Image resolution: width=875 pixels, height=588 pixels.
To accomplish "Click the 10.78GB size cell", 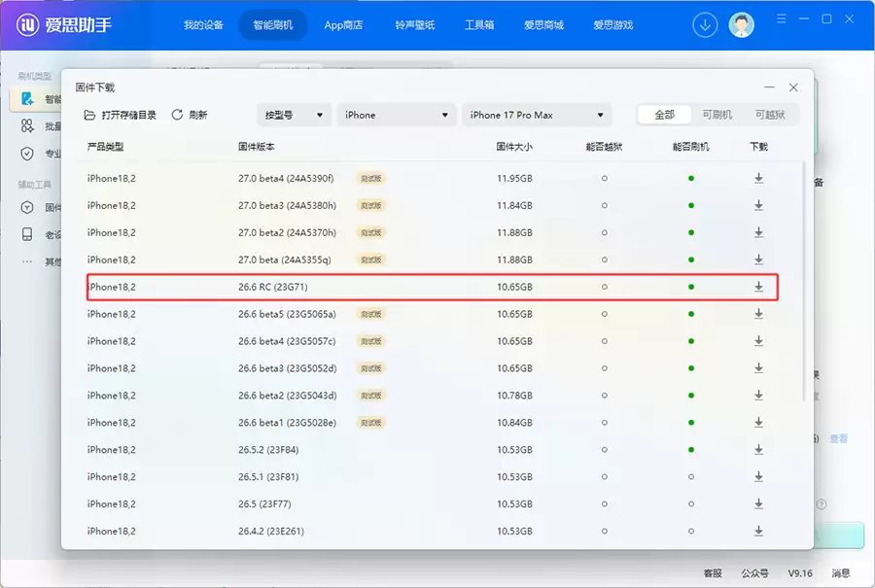I will pyautogui.click(x=514, y=396).
